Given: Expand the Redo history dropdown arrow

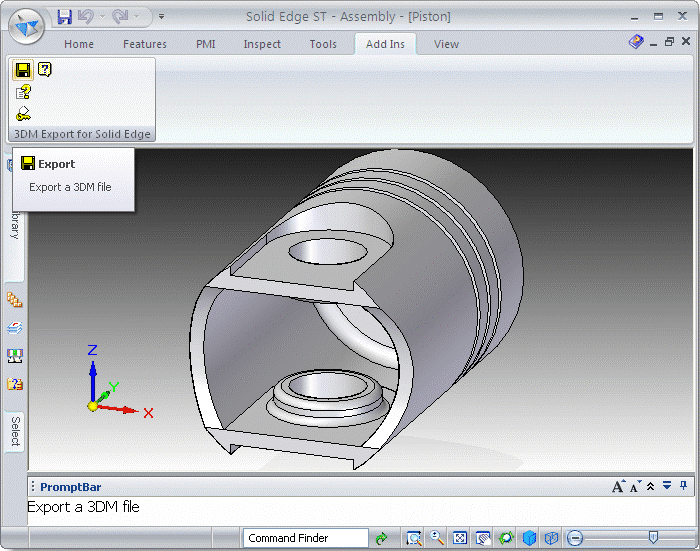Looking at the screenshot, I should click(x=137, y=17).
